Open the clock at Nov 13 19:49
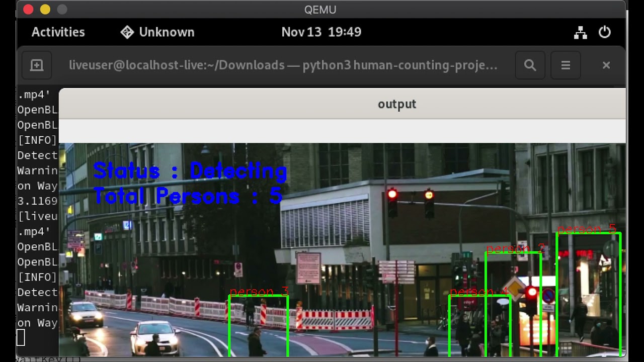The width and height of the screenshot is (644, 362). pyautogui.click(x=321, y=32)
